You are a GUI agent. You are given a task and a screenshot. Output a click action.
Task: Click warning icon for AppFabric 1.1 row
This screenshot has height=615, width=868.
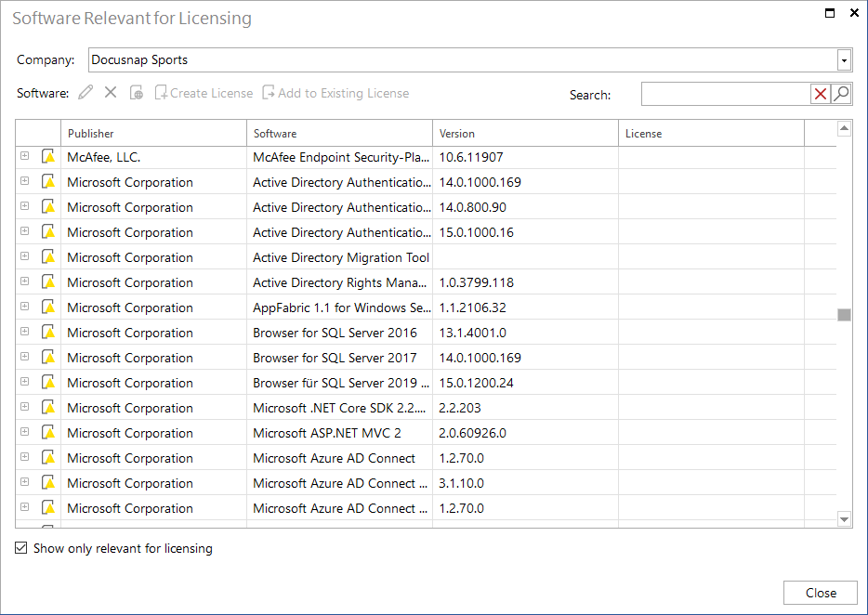point(48,307)
